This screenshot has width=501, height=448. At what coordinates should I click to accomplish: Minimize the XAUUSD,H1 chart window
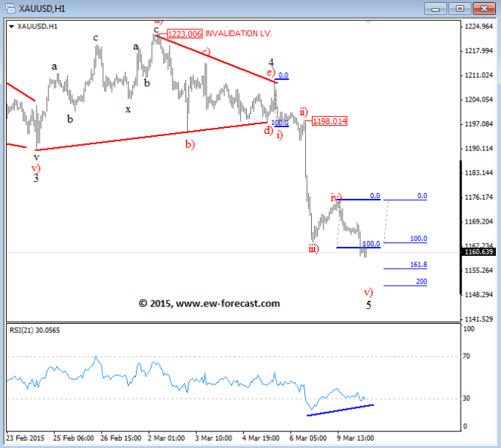click(x=435, y=9)
